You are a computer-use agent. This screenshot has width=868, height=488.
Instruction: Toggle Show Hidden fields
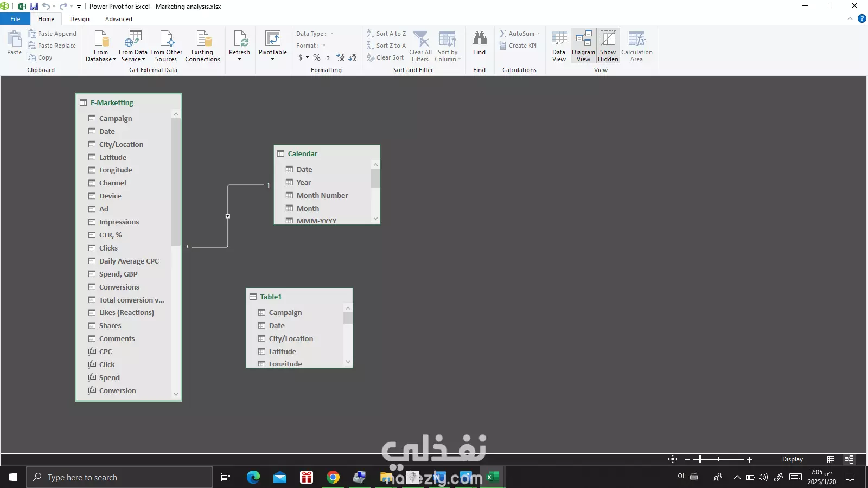tap(608, 46)
